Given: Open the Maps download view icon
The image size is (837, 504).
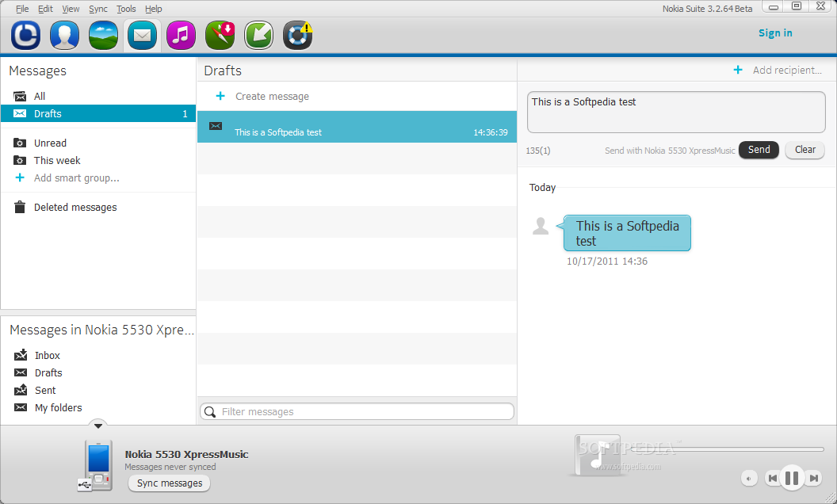Looking at the screenshot, I should point(220,35).
